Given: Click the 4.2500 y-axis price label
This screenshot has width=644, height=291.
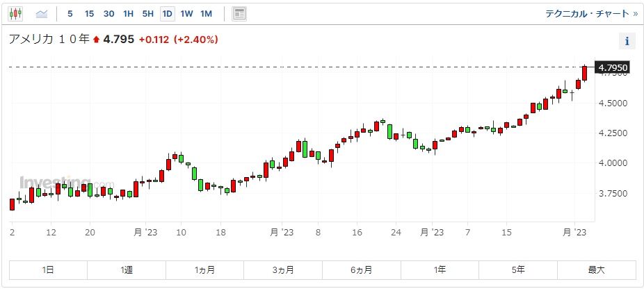Looking at the screenshot, I should 613,133.
